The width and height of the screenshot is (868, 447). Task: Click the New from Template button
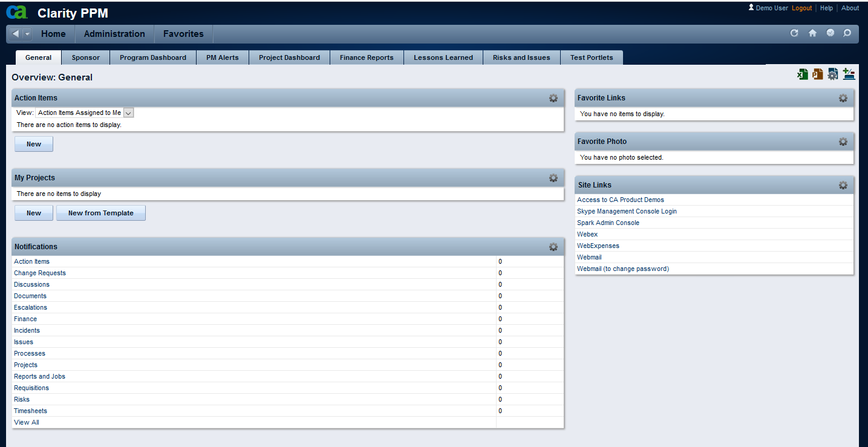[101, 213]
